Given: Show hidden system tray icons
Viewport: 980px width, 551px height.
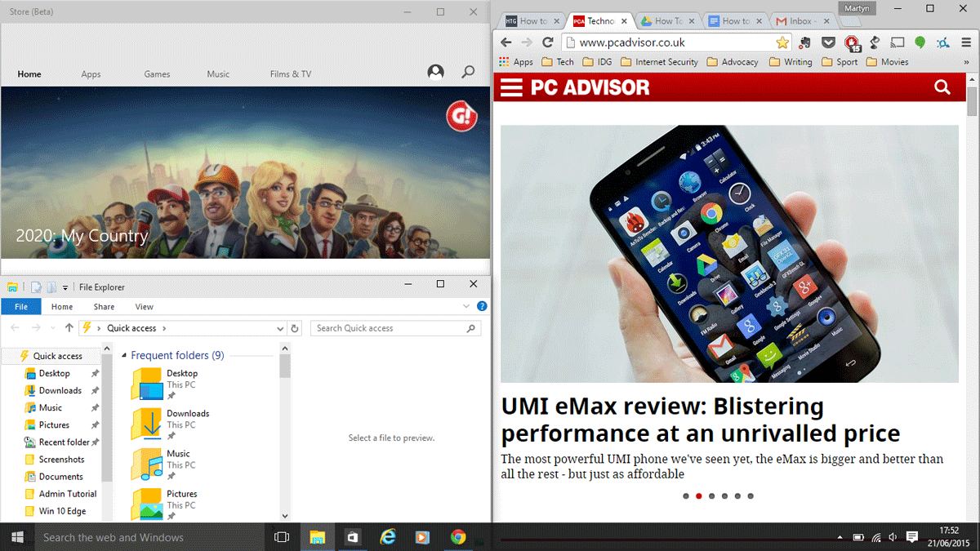Looking at the screenshot, I should 840,537.
